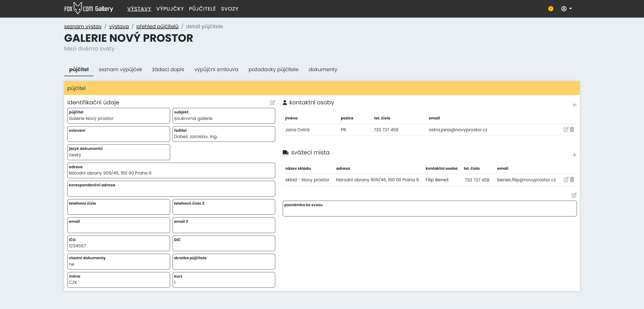Click the Fox Com Gallery logo
This screenshot has height=309, width=644.
(x=89, y=9)
